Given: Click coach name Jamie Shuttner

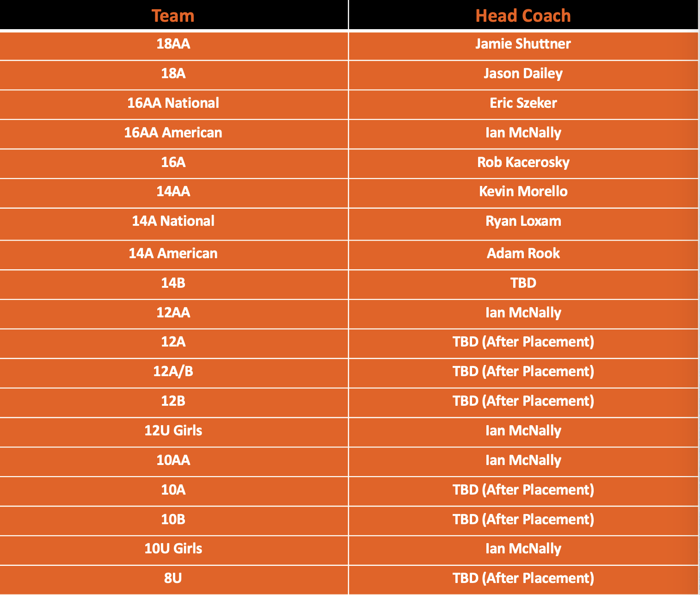Looking at the screenshot, I should 523,44.
